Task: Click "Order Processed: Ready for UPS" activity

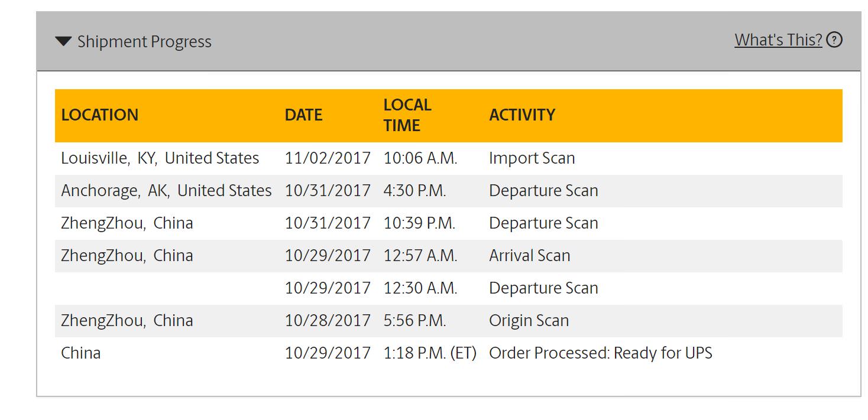Action: 600,353
